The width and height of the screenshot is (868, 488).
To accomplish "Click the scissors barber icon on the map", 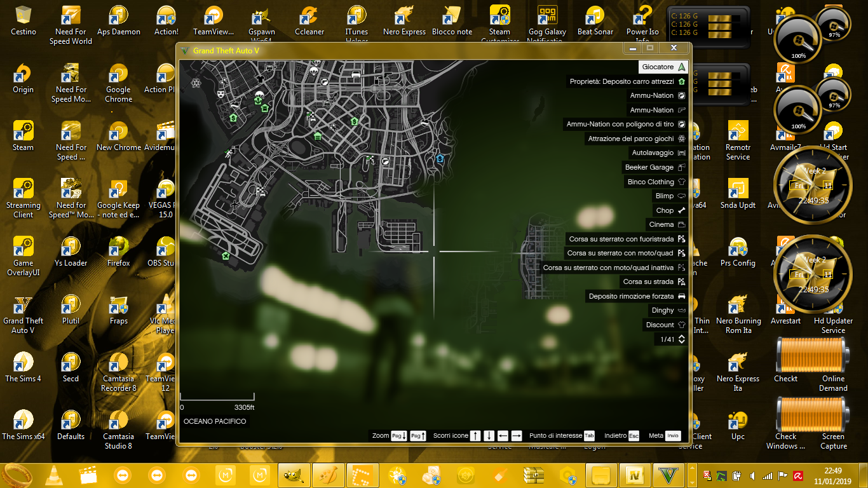I will [x=333, y=127].
